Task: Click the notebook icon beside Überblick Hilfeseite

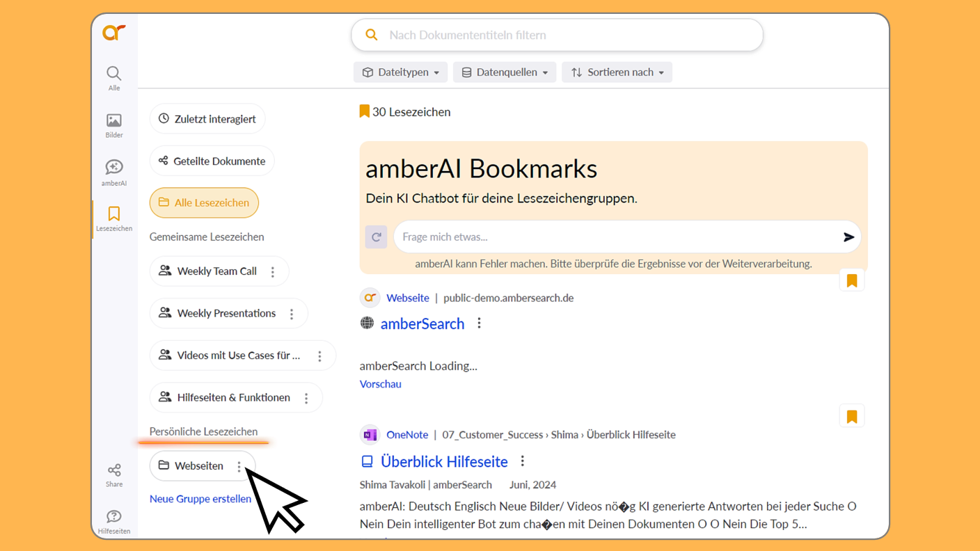Action: pos(367,461)
